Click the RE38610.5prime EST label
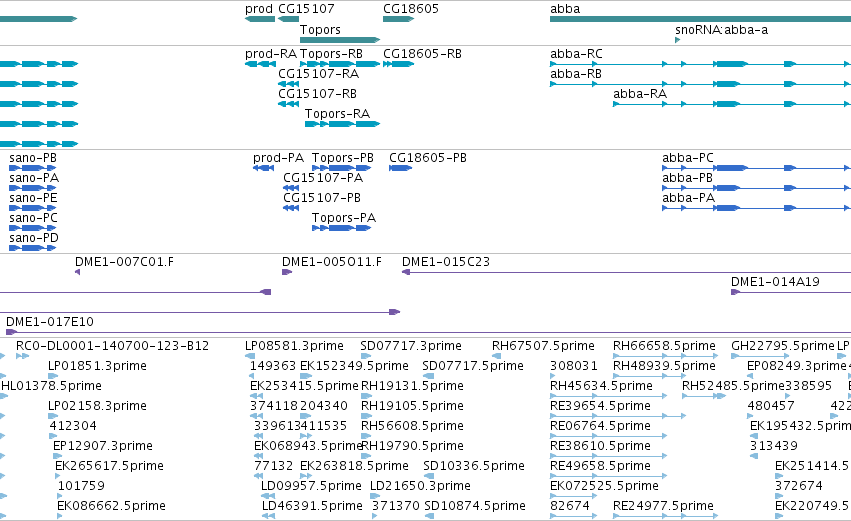Screen dimensions: 851x521 pos(600,447)
